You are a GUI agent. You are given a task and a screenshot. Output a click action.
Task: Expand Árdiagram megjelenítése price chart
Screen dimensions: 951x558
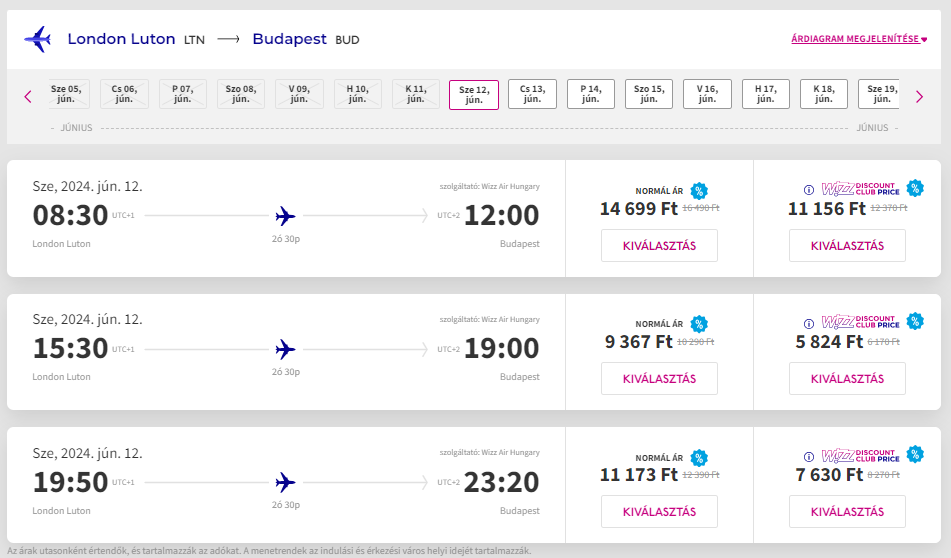click(x=859, y=39)
